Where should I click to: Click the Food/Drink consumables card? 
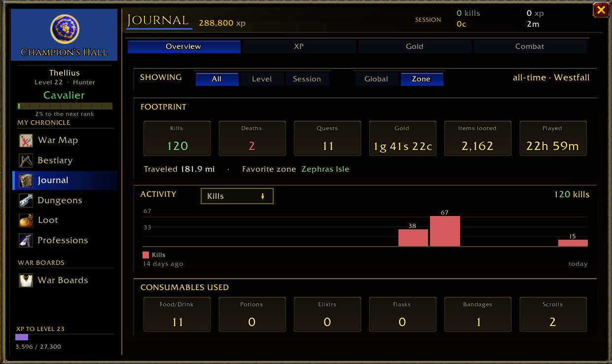[177, 315]
